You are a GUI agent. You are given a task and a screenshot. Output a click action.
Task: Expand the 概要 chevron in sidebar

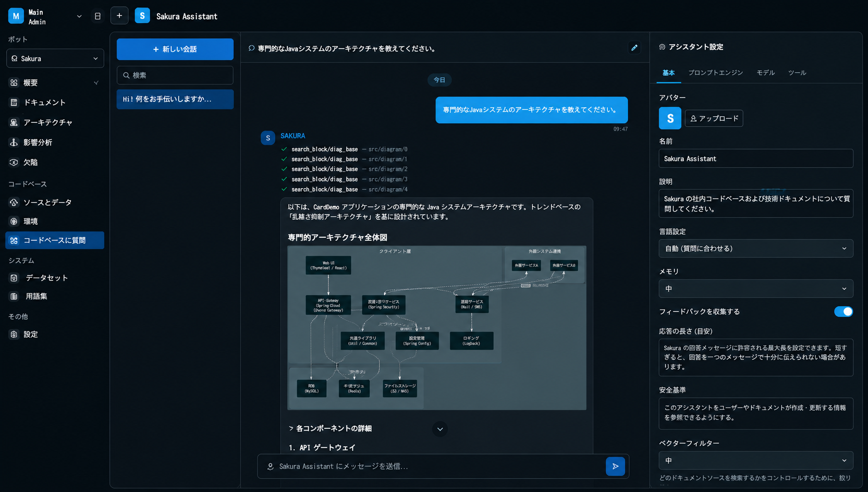click(x=96, y=83)
